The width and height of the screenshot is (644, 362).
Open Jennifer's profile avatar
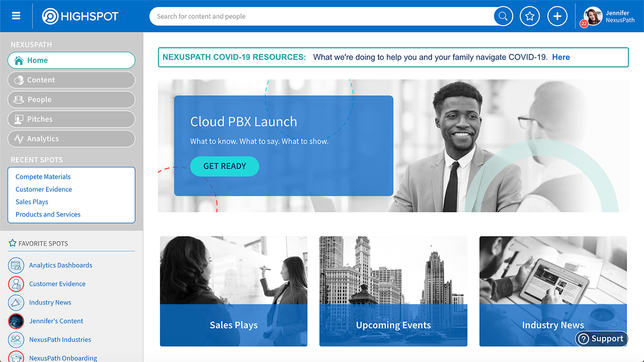(593, 16)
